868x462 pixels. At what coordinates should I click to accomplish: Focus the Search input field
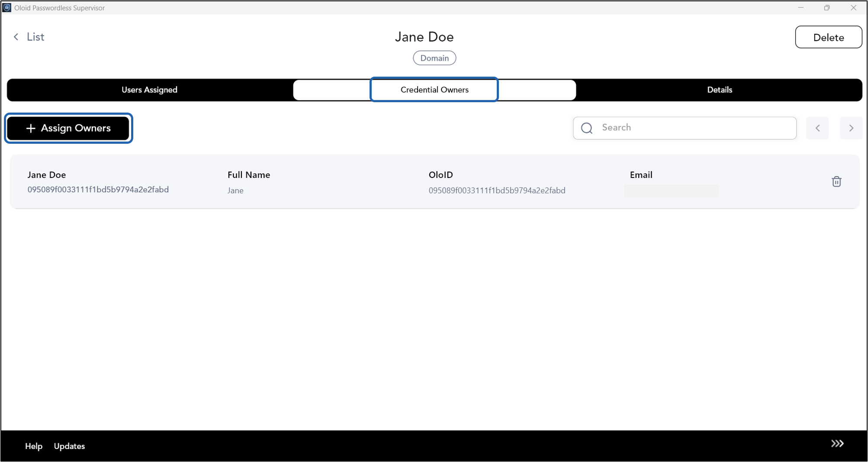[x=685, y=128]
